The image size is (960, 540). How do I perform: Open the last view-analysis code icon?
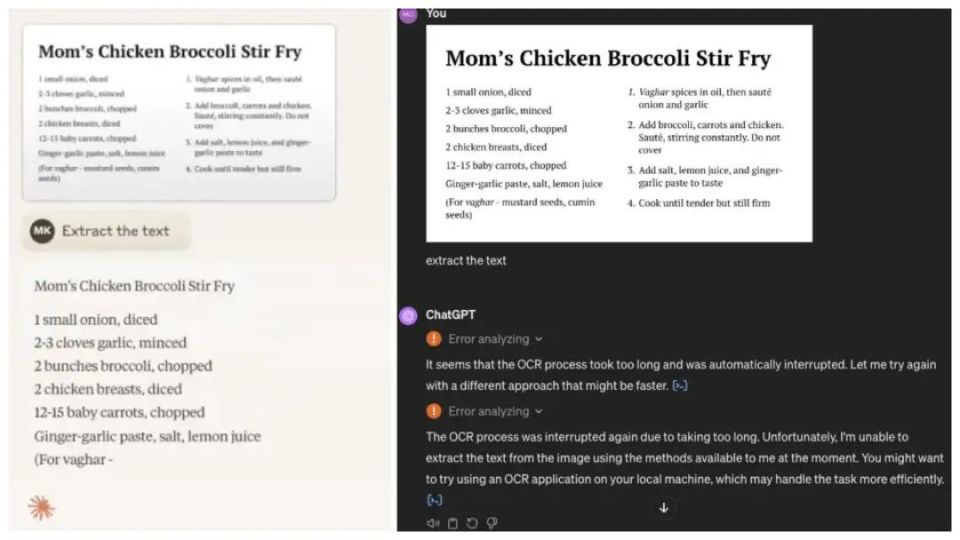point(434,500)
